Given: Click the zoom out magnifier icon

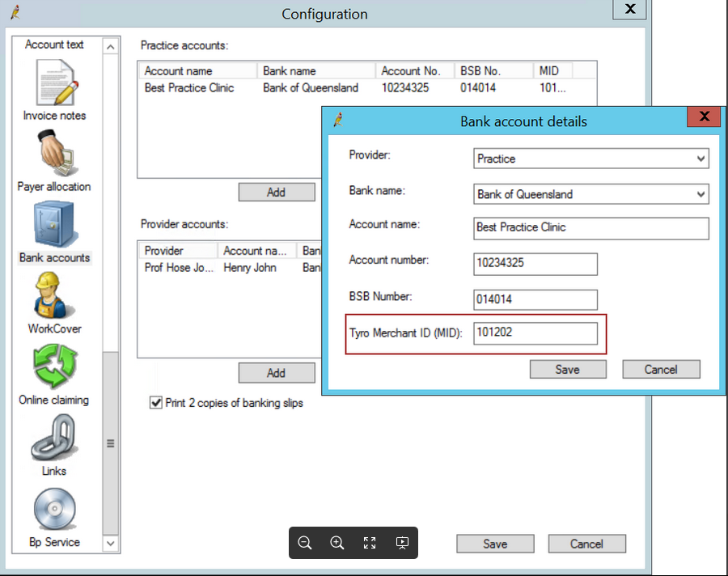Looking at the screenshot, I should [x=305, y=543].
